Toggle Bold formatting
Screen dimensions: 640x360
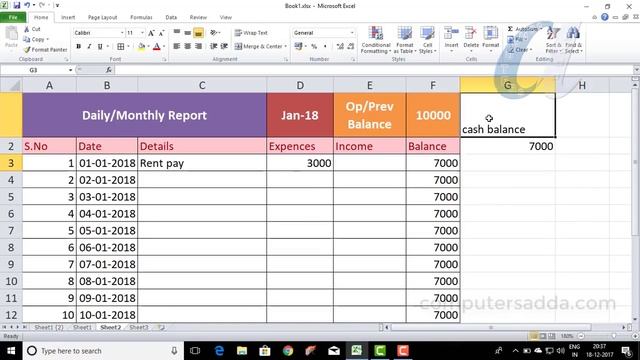coord(78,47)
